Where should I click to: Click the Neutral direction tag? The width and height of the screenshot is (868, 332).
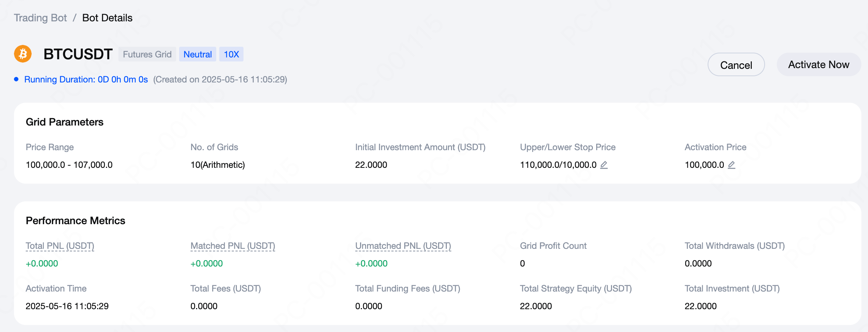(x=198, y=54)
